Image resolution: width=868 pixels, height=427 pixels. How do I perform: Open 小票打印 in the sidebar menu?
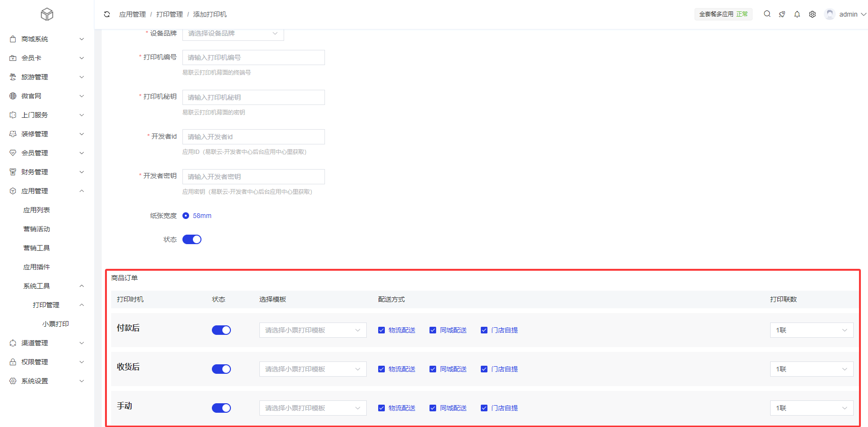(x=56, y=324)
